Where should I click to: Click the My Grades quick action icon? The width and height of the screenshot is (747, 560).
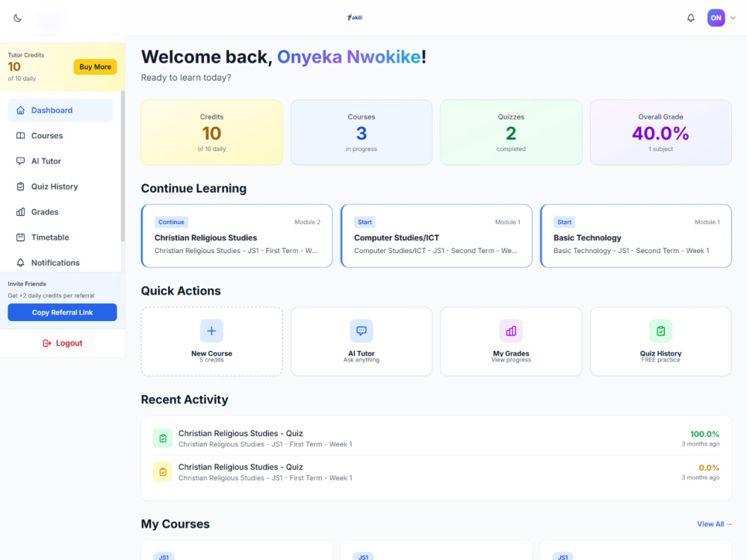click(511, 331)
